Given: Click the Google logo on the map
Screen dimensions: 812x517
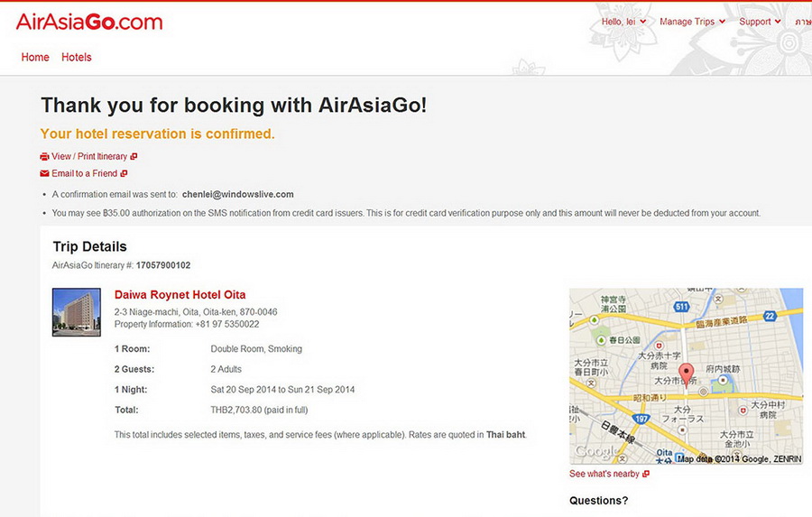Looking at the screenshot, I should pyautogui.click(x=596, y=452).
